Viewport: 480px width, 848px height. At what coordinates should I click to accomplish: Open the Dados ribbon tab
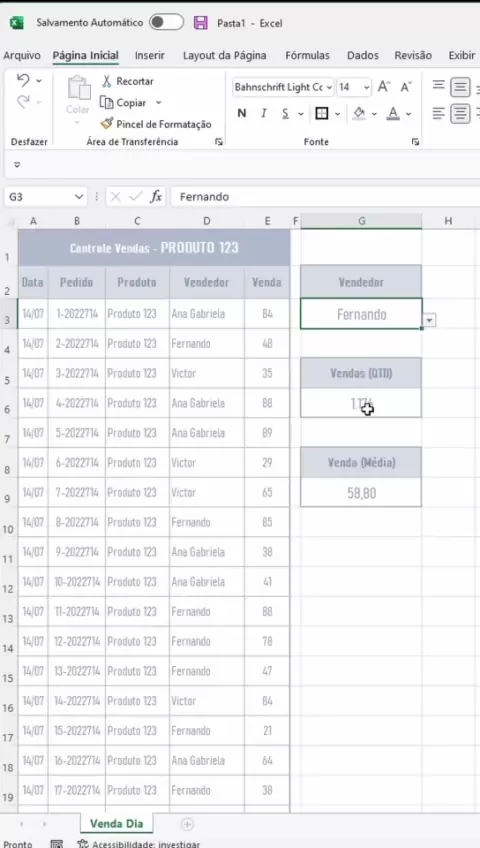pyautogui.click(x=363, y=55)
